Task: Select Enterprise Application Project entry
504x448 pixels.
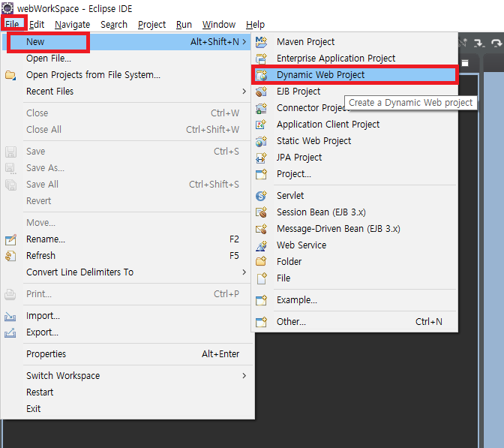Action: [x=355, y=59]
